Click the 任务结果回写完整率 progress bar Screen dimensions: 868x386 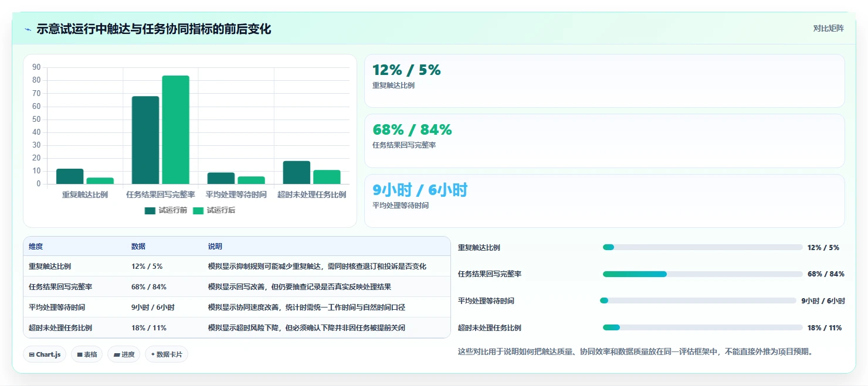coord(703,274)
